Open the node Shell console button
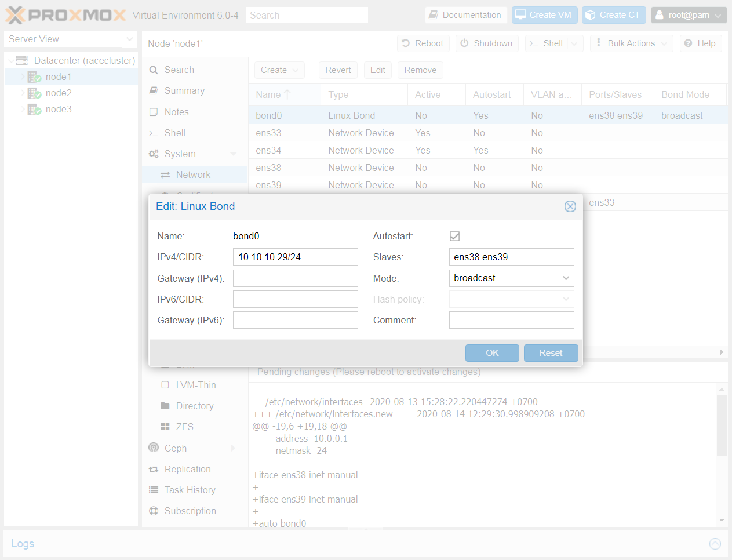The image size is (732, 560). click(546, 43)
